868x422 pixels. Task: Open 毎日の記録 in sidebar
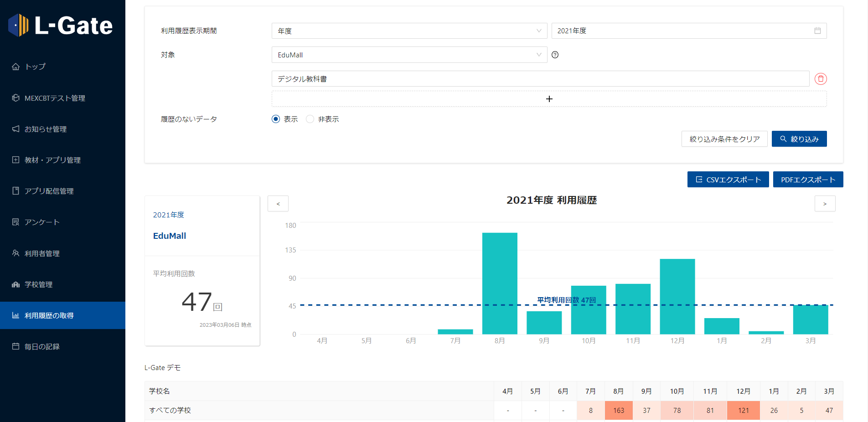point(42,346)
